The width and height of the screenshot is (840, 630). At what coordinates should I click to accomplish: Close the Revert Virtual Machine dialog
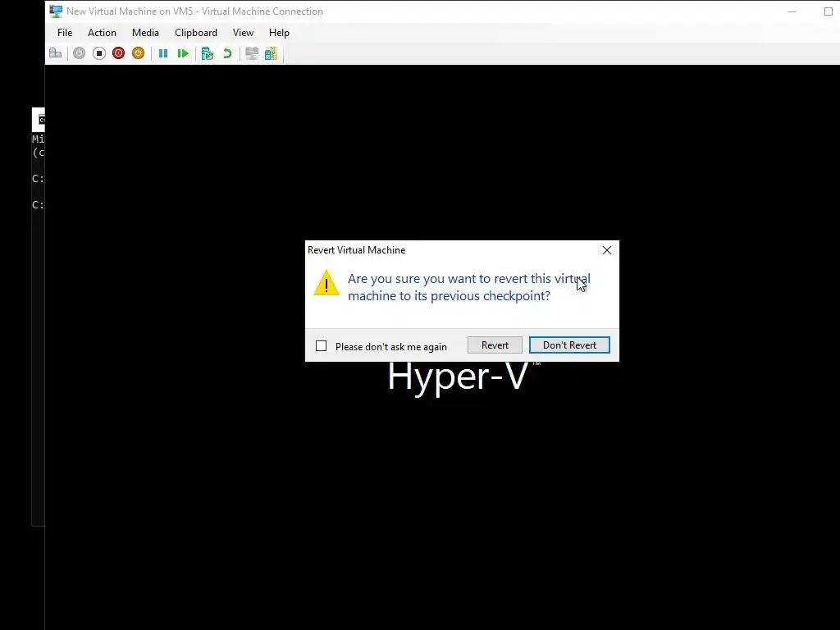tap(607, 250)
